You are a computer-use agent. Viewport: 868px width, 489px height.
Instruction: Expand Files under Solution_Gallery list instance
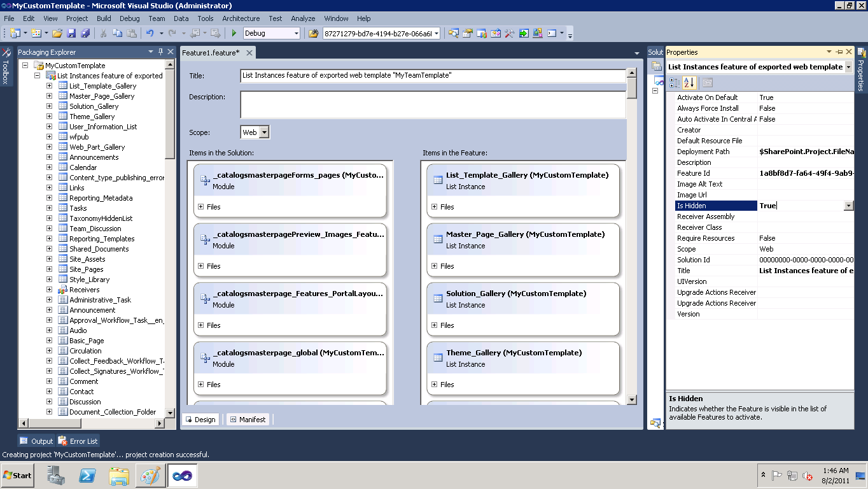pyautogui.click(x=434, y=325)
